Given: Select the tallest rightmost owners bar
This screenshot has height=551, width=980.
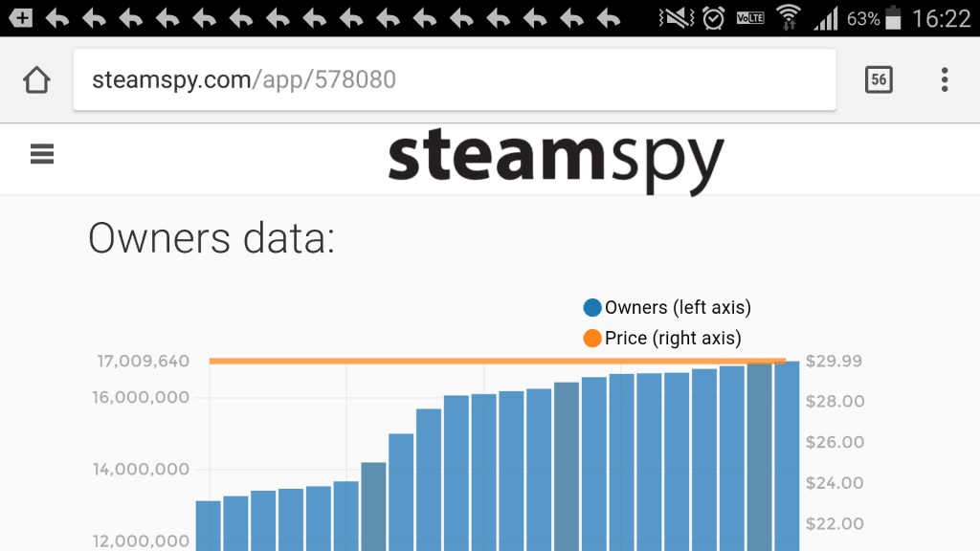Looking at the screenshot, I should (x=787, y=455).
